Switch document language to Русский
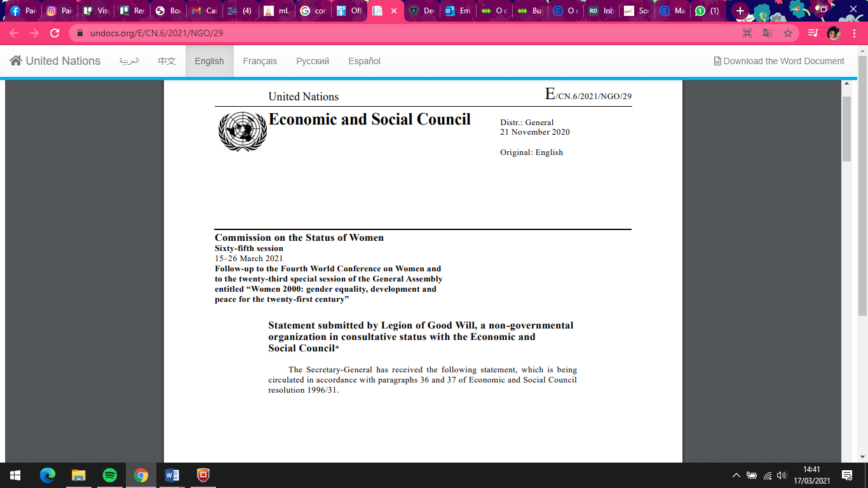868x488 pixels. pyautogui.click(x=313, y=61)
